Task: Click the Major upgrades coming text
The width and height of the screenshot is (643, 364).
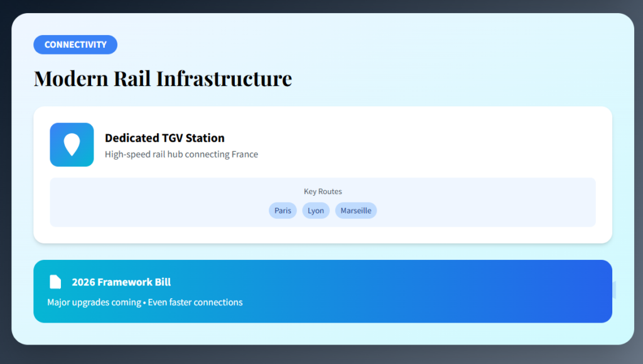Action: point(94,302)
